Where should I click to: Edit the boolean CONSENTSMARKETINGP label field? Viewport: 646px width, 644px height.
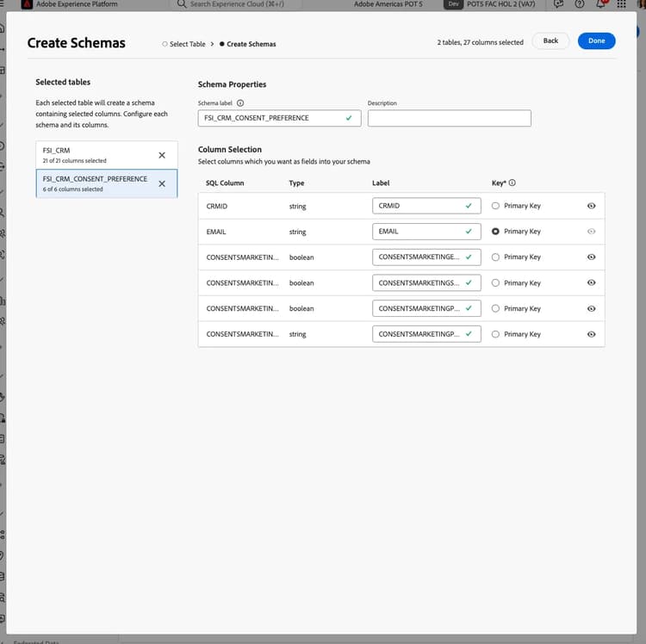pyautogui.click(x=426, y=308)
